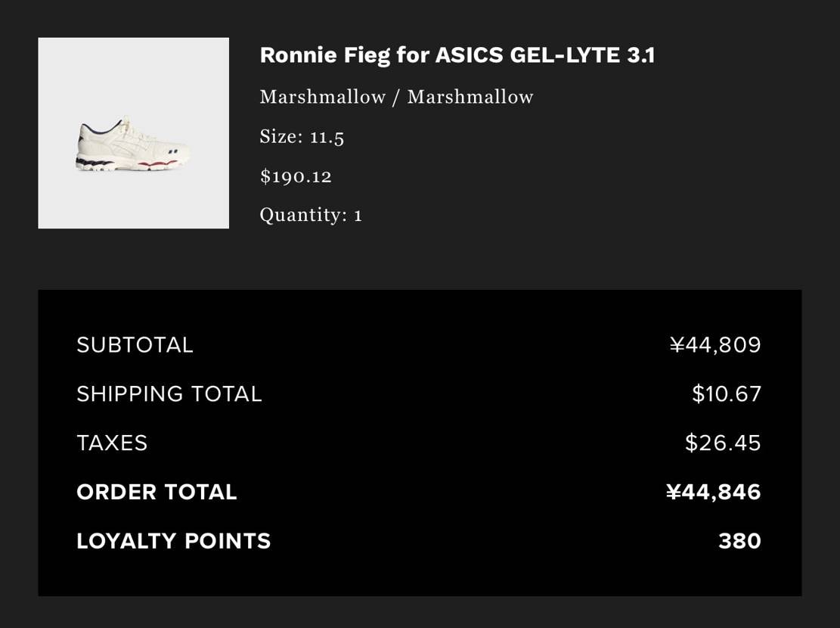Click the SHIPPING TOTAL label
This screenshot has height=628, width=840.
click(169, 394)
